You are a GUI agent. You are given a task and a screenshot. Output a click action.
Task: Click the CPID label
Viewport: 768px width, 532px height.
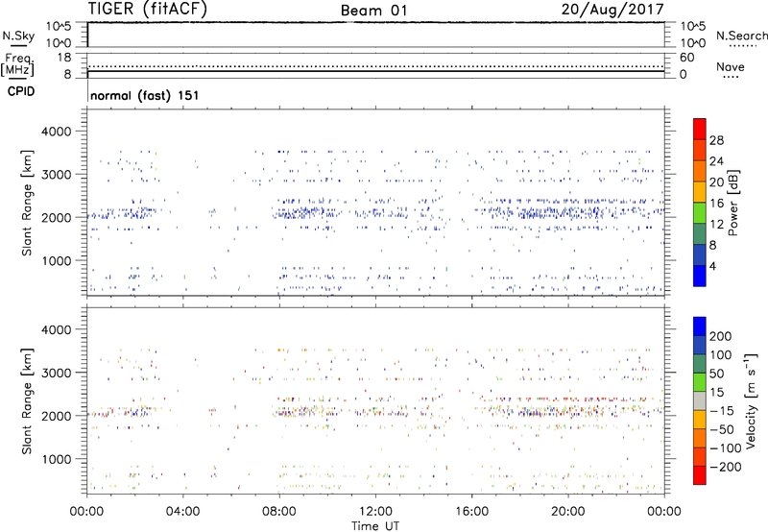click(x=21, y=91)
